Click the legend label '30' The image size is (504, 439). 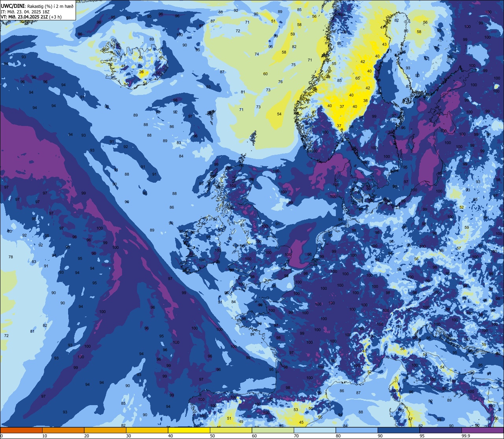[x=128, y=436]
